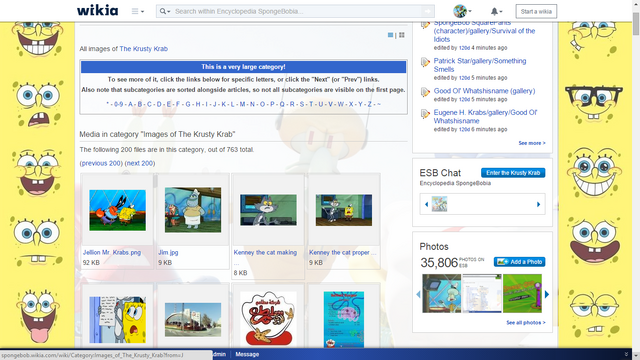Screen dimensions: 640x360
Task: Jump to letter K in category index
Action: click(223, 104)
